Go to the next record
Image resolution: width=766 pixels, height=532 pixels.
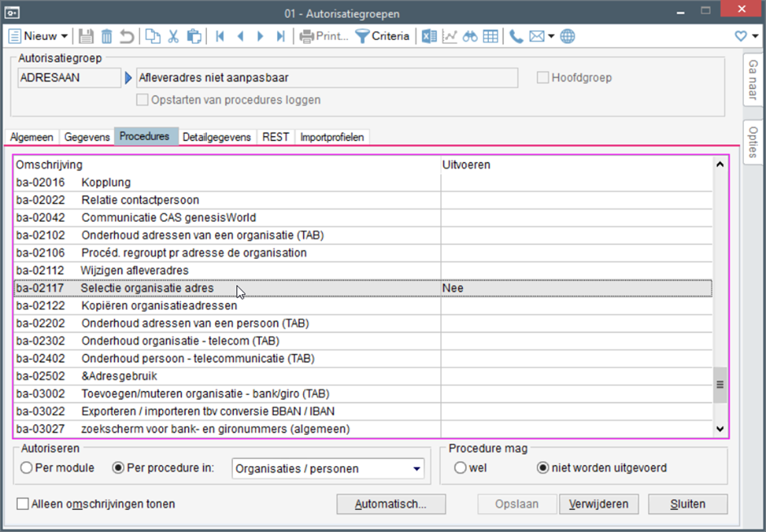[x=261, y=36]
